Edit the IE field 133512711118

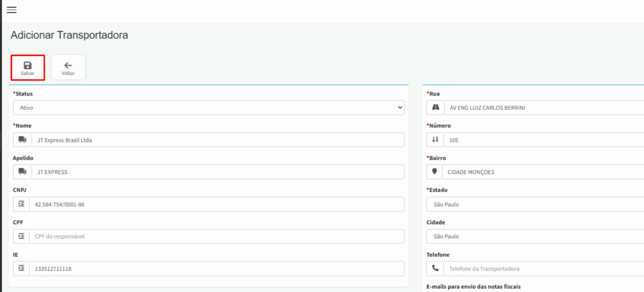[217, 269]
